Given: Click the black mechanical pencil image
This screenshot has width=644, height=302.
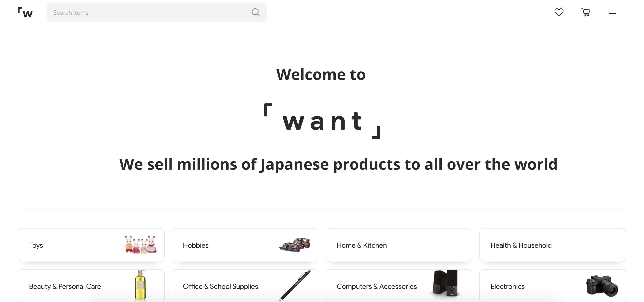Looking at the screenshot, I should pos(295,285).
